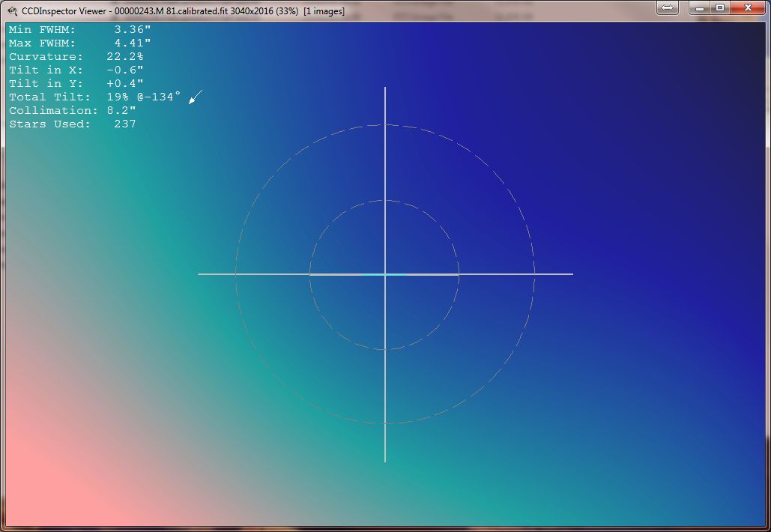
Task: Click the double-arrow resize button in title bar
Action: tap(668, 7)
